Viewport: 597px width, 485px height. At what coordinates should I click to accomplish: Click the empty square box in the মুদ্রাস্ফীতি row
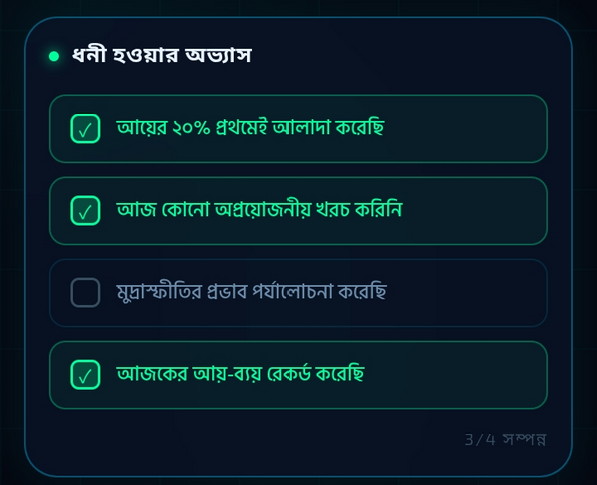85,292
